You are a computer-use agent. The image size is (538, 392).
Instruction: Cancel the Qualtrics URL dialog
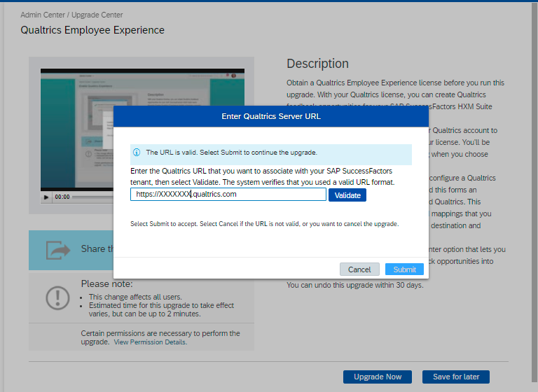[359, 269]
